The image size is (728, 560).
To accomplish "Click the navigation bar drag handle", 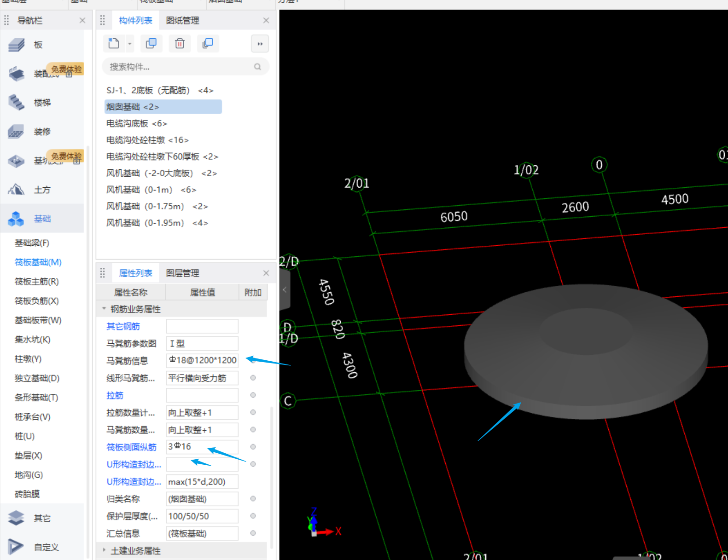I will [6, 20].
